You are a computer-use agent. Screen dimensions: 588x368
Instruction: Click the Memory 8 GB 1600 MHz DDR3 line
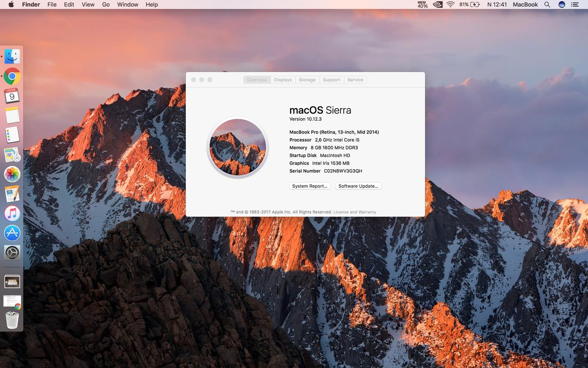coord(323,148)
